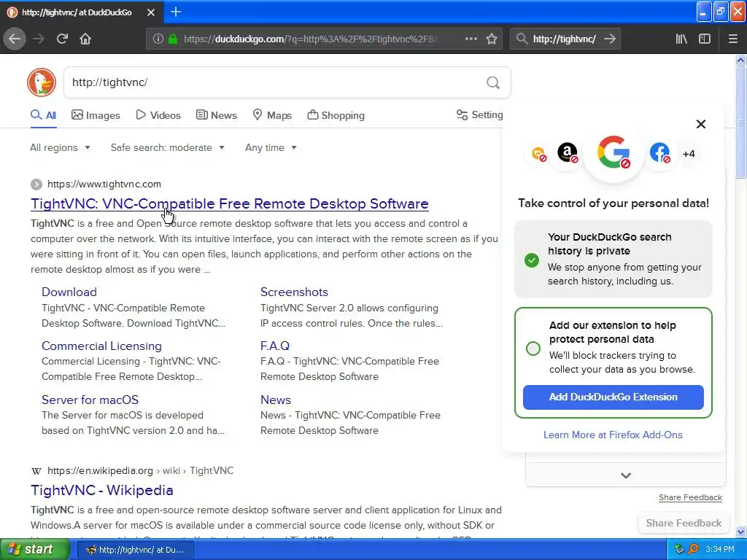Image resolution: width=747 pixels, height=560 pixels.
Task: Go back to the previous page
Action: pyautogui.click(x=15, y=39)
